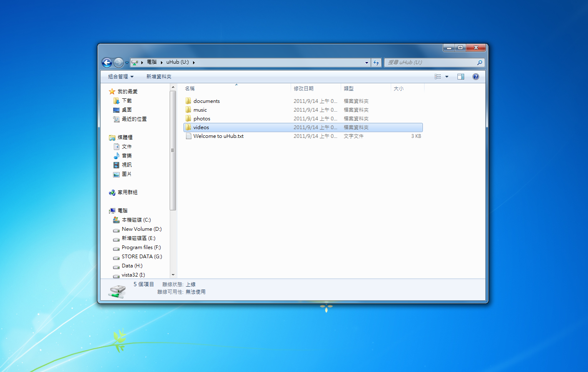Click the search magnifier icon
This screenshot has width=588, height=372.
480,62
